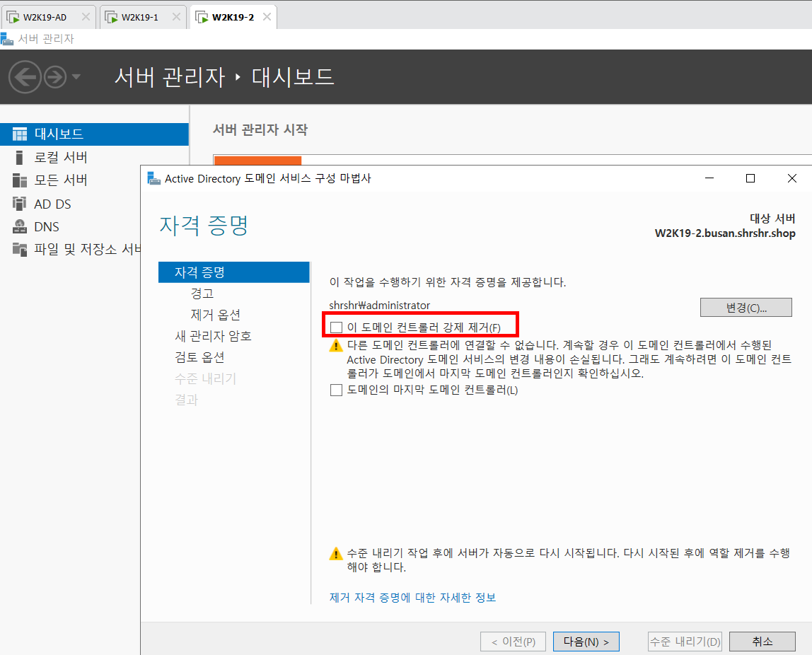This screenshot has height=655, width=812.
Task: Click the 서버 관리자 title bar icon
Action: click(7, 39)
